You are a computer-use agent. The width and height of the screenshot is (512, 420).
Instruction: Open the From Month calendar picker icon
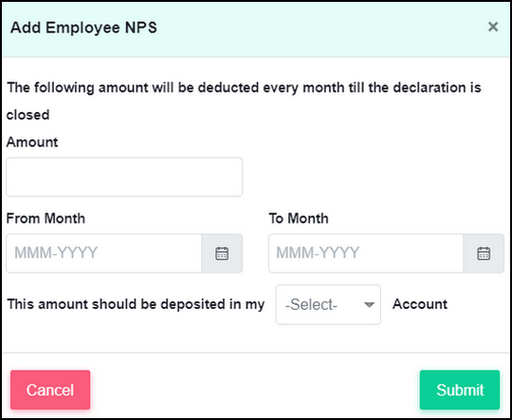(x=222, y=253)
